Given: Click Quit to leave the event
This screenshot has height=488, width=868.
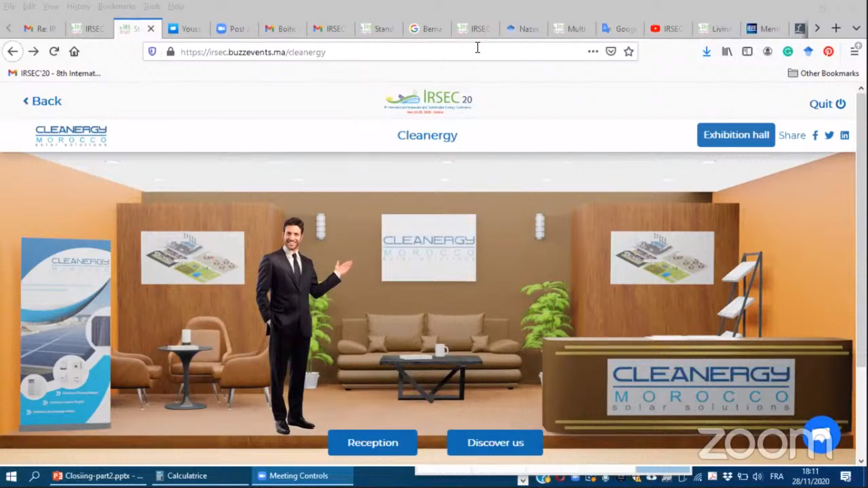Looking at the screenshot, I should point(827,104).
